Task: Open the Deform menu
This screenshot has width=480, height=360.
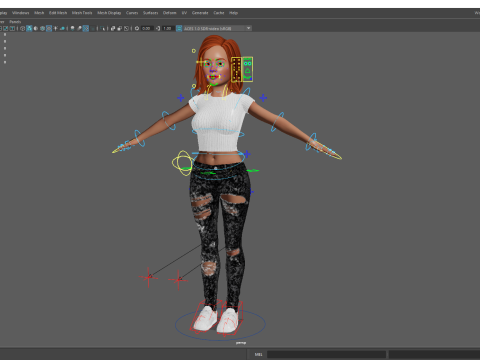Action: pos(169,13)
